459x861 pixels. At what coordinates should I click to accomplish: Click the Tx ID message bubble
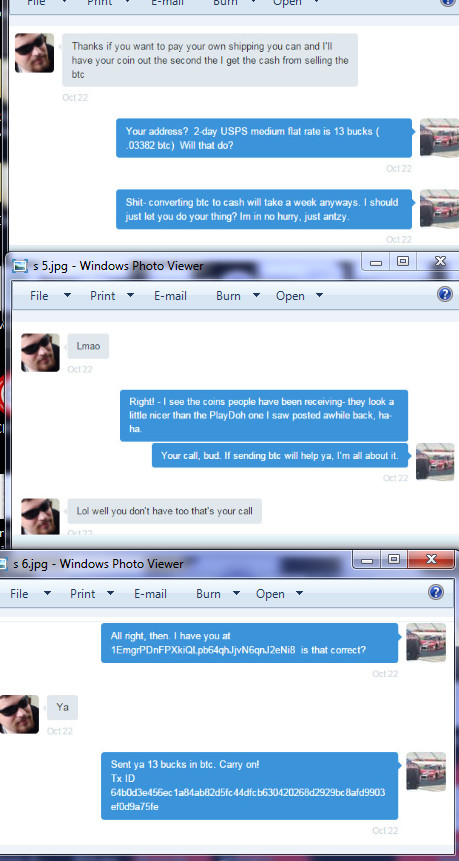(x=250, y=786)
